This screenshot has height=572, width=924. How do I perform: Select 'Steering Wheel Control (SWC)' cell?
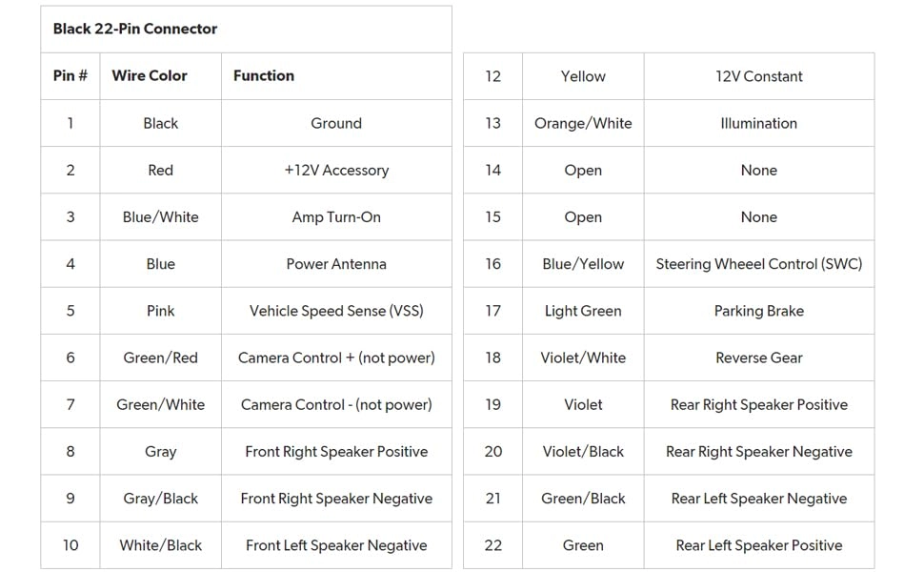759,264
